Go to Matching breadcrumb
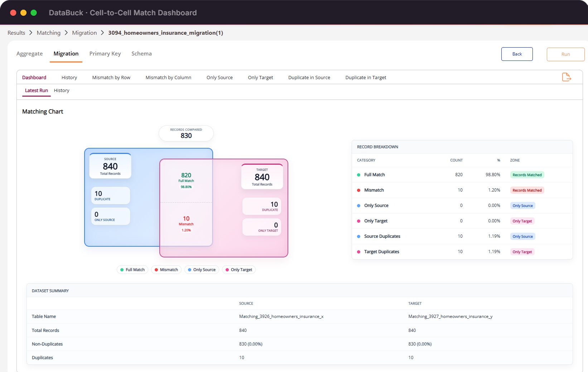Image resolution: width=588 pixels, height=372 pixels. pos(48,33)
